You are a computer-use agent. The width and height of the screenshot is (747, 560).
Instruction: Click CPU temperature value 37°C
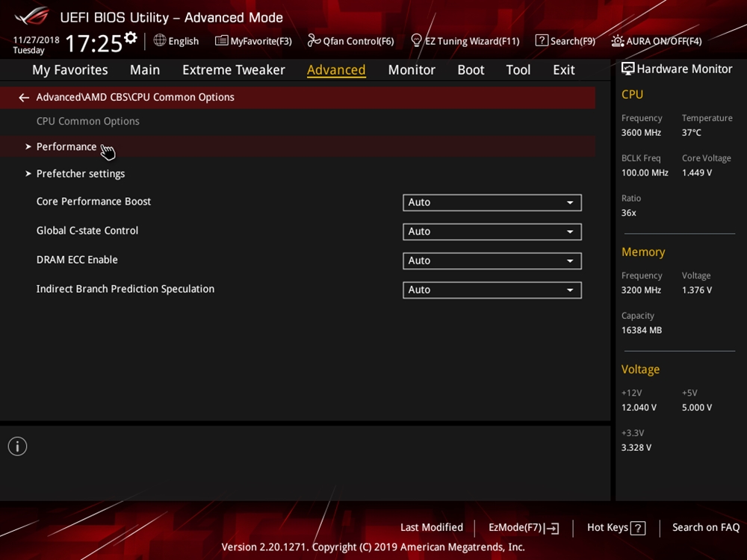coord(691,133)
